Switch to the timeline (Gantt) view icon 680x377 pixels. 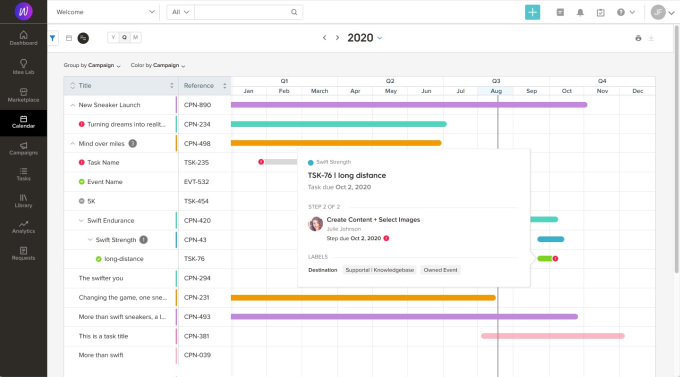point(83,38)
